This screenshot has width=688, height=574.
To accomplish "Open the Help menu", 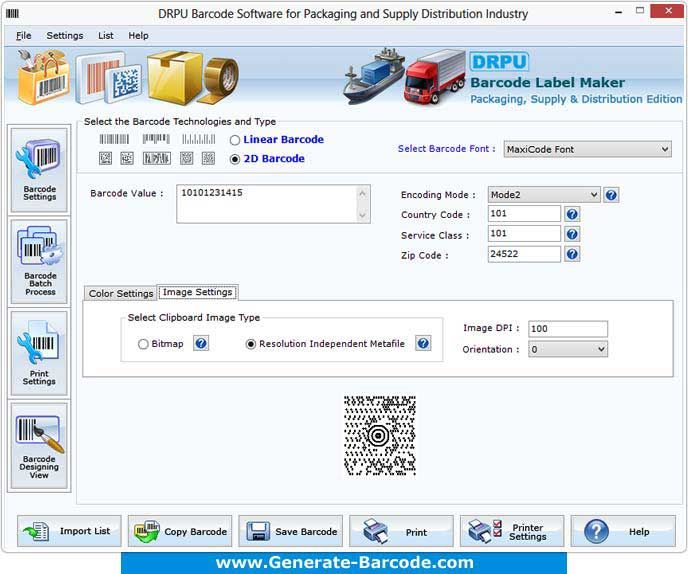I will (x=138, y=36).
